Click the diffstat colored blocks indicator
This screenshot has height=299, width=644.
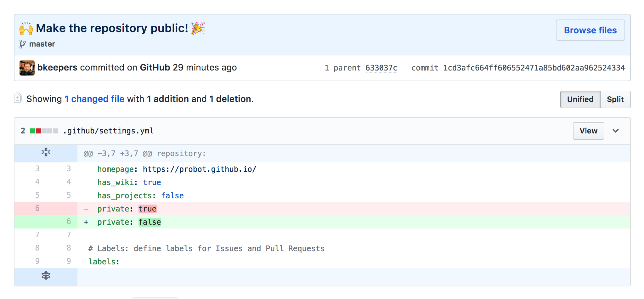tap(44, 131)
